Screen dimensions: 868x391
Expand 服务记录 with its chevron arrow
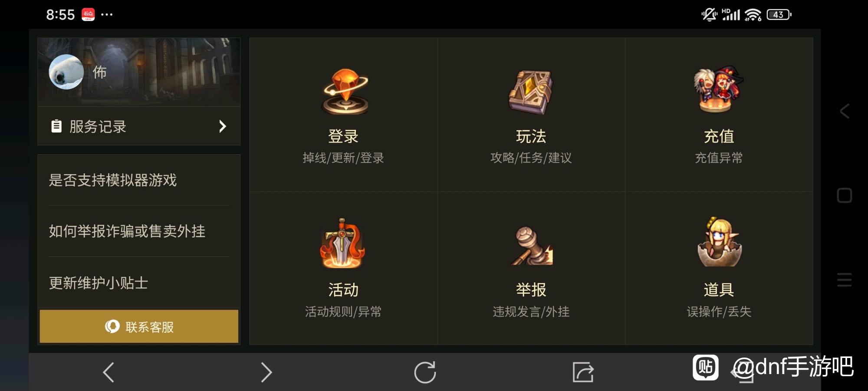click(223, 126)
